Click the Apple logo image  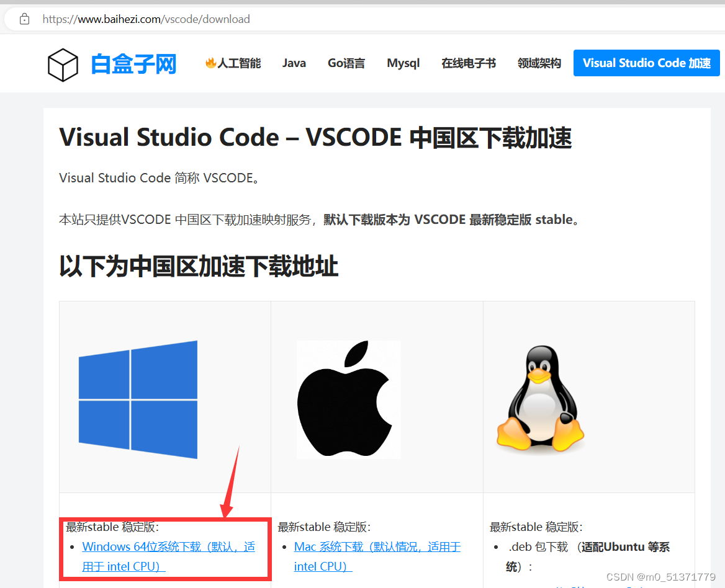click(349, 399)
